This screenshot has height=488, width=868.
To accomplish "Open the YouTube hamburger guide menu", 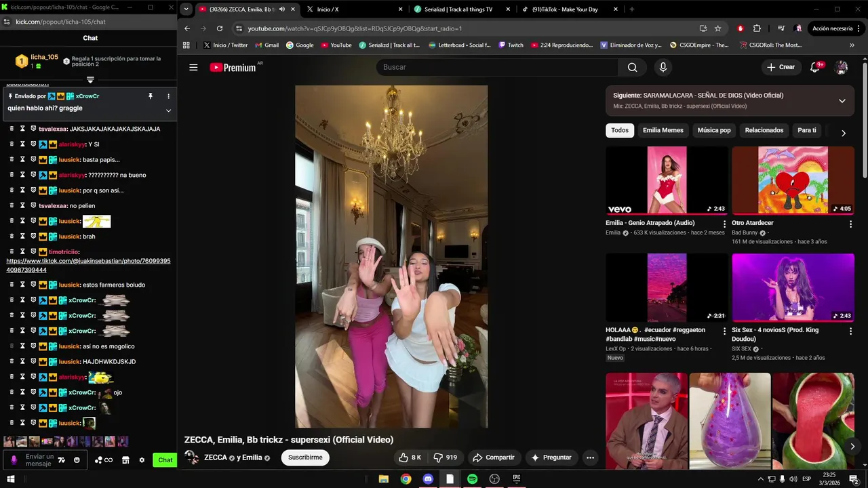I will (193, 67).
